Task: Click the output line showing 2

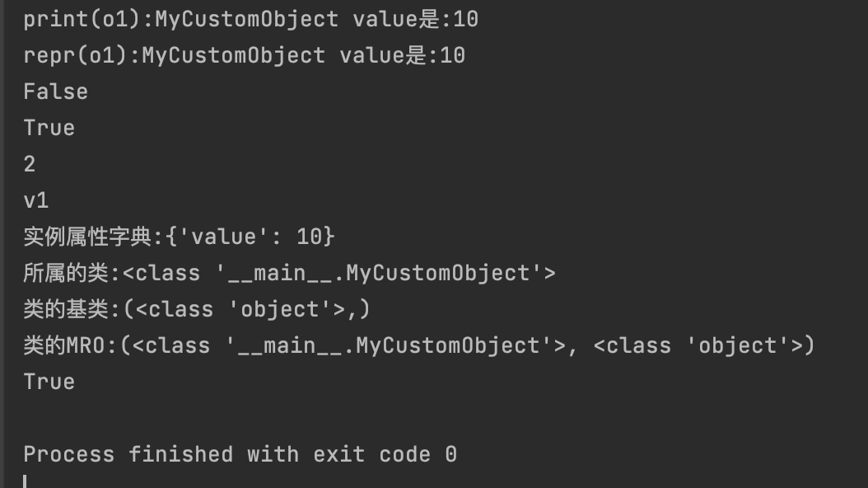Action: (x=30, y=165)
